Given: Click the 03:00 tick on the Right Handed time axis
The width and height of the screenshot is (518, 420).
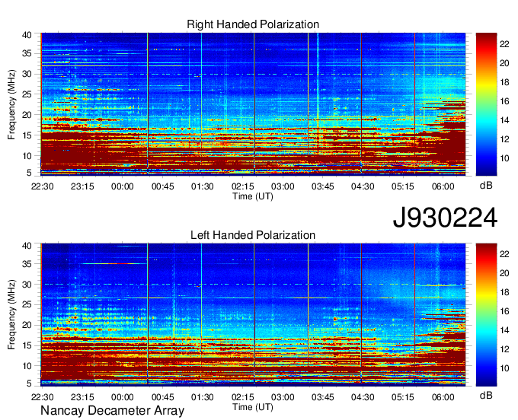Looking at the screenshot, I should pos(283,186).
